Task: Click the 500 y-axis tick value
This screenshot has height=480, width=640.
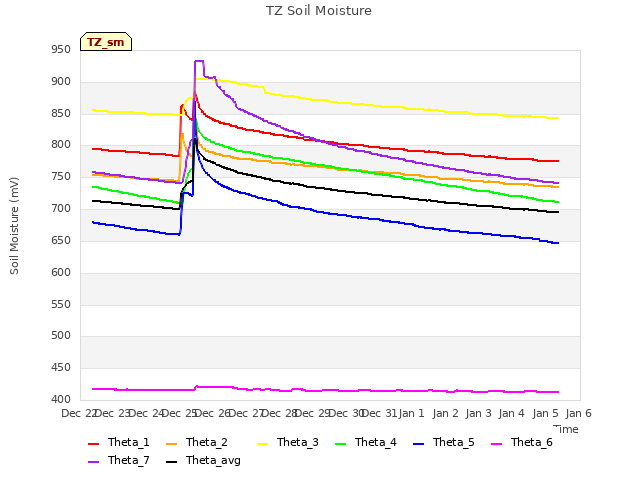Action: coord(61,336)
